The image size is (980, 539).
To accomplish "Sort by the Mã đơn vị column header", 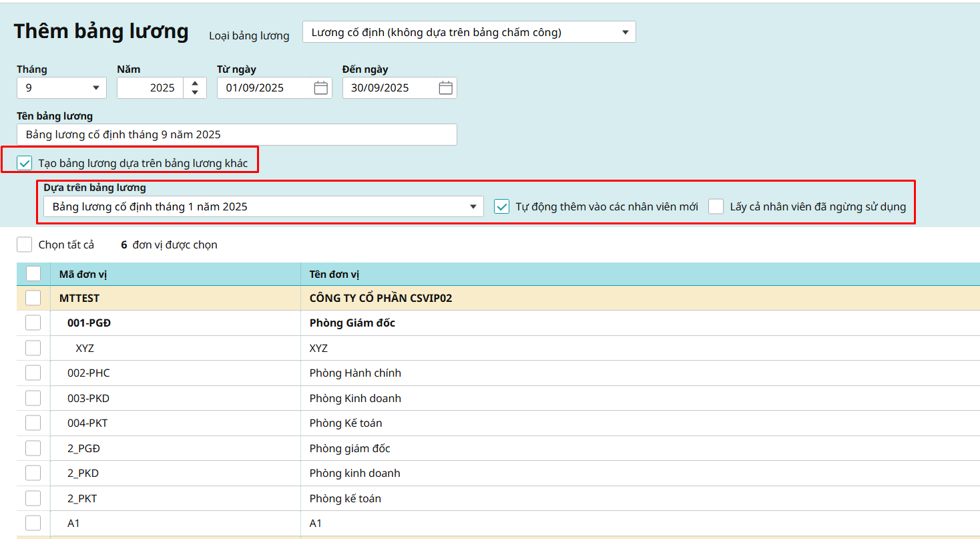I will point(84,275).
